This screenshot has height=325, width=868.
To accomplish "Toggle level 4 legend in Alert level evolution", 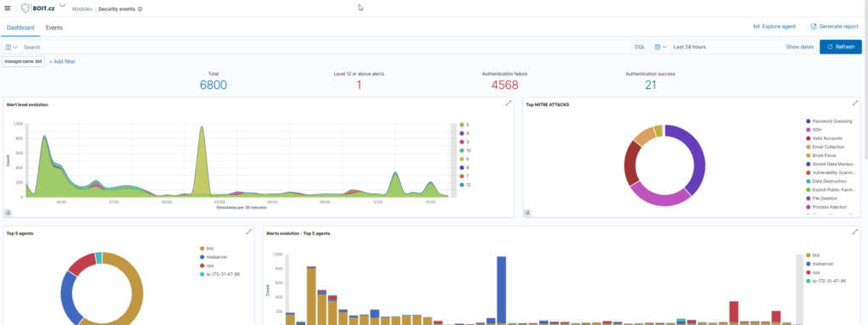I will point(465,133).
